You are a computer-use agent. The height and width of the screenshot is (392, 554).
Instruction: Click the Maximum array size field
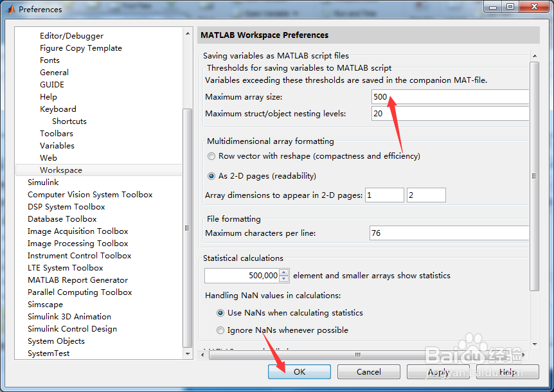click(x=450, y=97)
